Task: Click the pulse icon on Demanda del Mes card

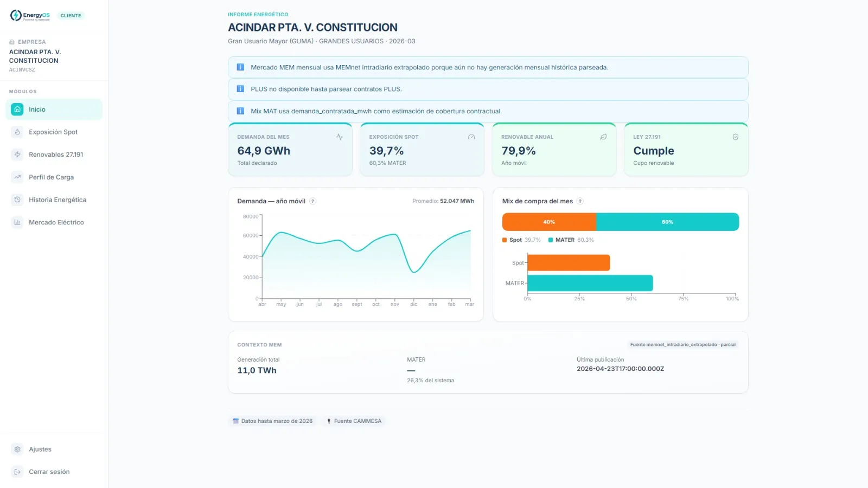Action: [340, 137]
